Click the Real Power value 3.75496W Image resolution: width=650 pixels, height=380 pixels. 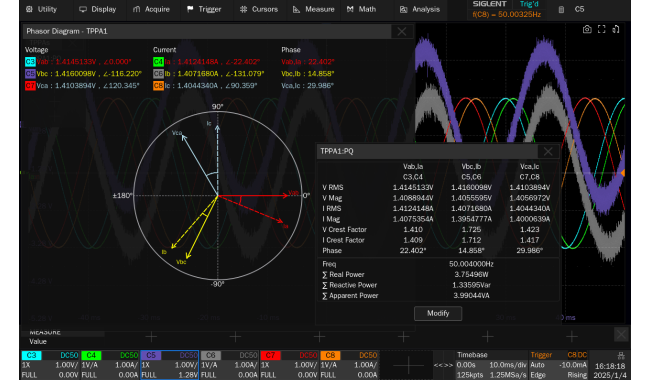[x=471, y=275]
